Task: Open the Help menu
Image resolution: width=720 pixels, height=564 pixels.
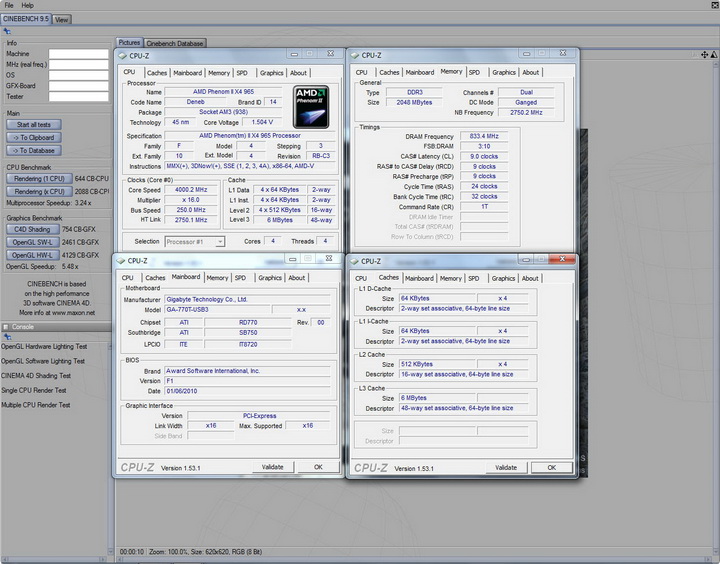Action: coord(28,6)
